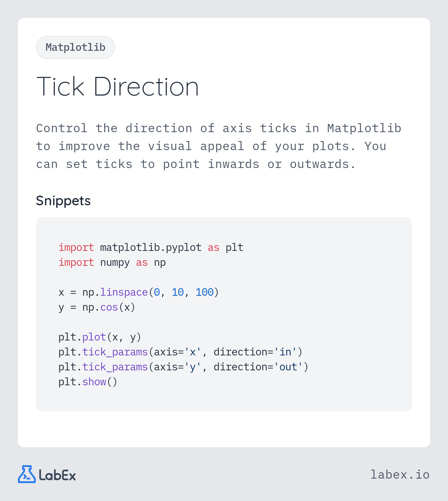The height and width of the screenshot is (501, 448).
Task: Click the direction='out' parameter value
Action: pos(288,367)
